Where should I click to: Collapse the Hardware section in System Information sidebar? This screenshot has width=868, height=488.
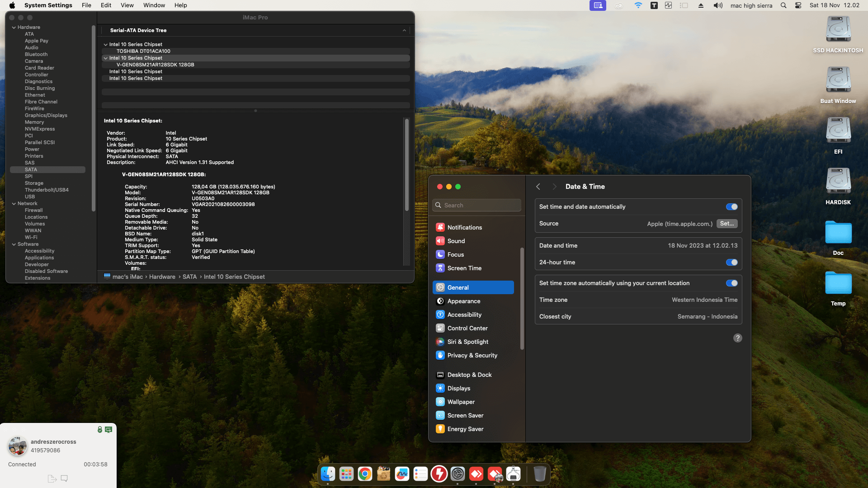click(x=14, y=28)
